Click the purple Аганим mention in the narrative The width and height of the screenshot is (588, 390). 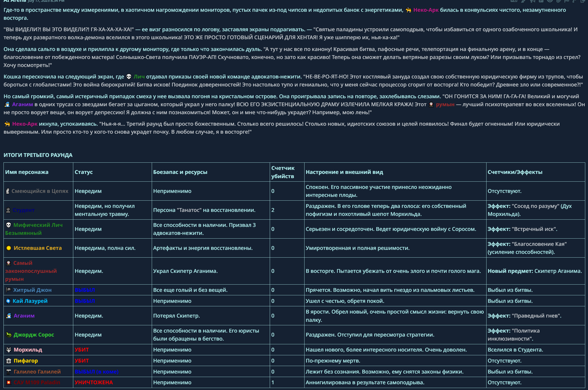22,104
